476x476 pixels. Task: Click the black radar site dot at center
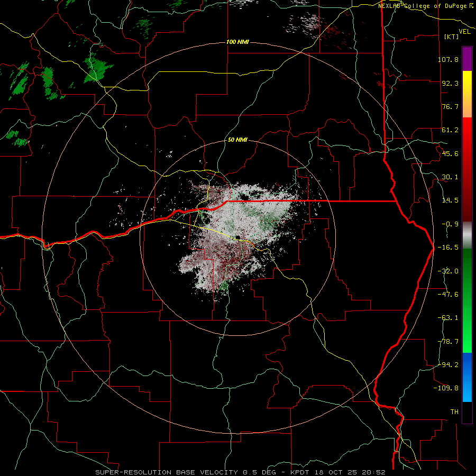(x=237, y=237)
